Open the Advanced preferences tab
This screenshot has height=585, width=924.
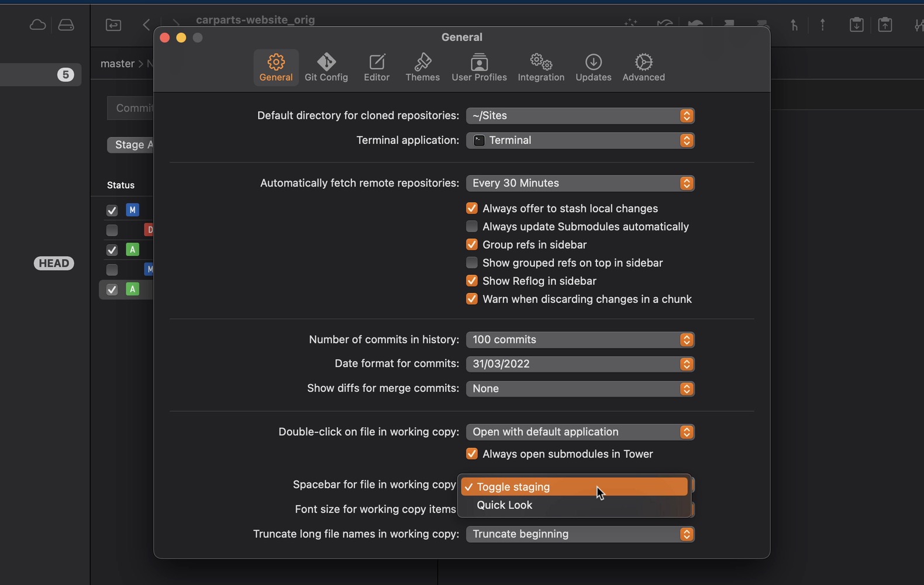click(x=643, y=67)
